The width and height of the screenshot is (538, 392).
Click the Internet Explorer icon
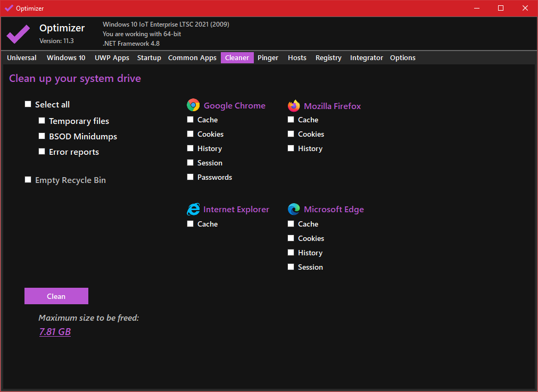(193, 209)
